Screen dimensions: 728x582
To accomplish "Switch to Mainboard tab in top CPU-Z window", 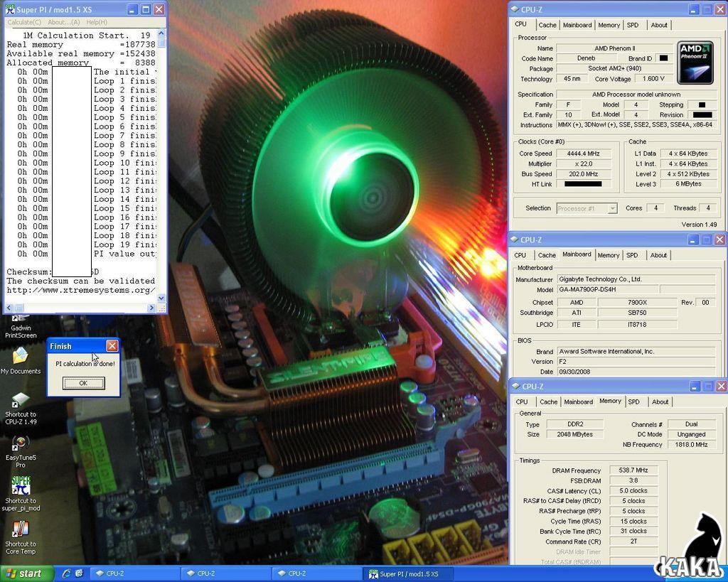I will (577, 25).
